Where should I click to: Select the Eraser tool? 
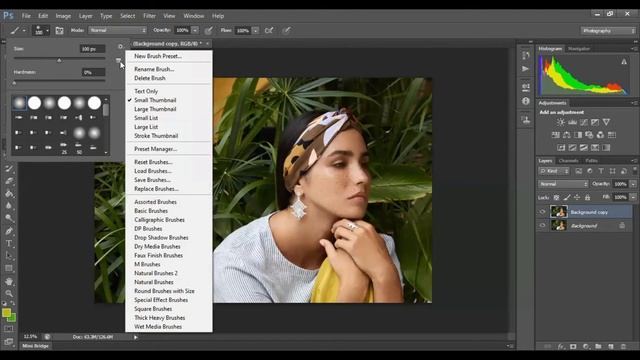9,181
